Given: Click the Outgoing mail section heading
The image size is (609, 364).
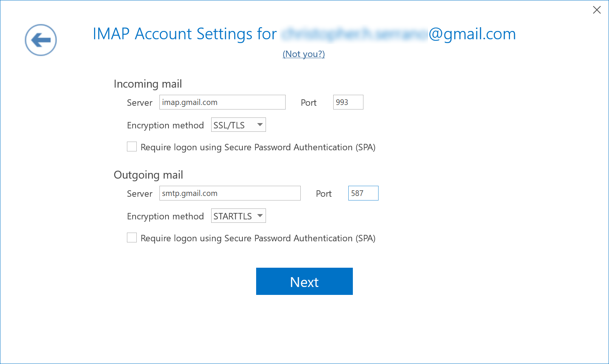Looking at the screenshot, I should [148, 175].
